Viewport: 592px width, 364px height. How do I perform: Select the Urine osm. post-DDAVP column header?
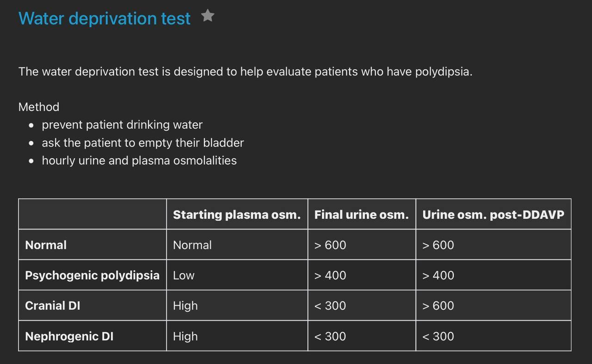pos(493,215)
